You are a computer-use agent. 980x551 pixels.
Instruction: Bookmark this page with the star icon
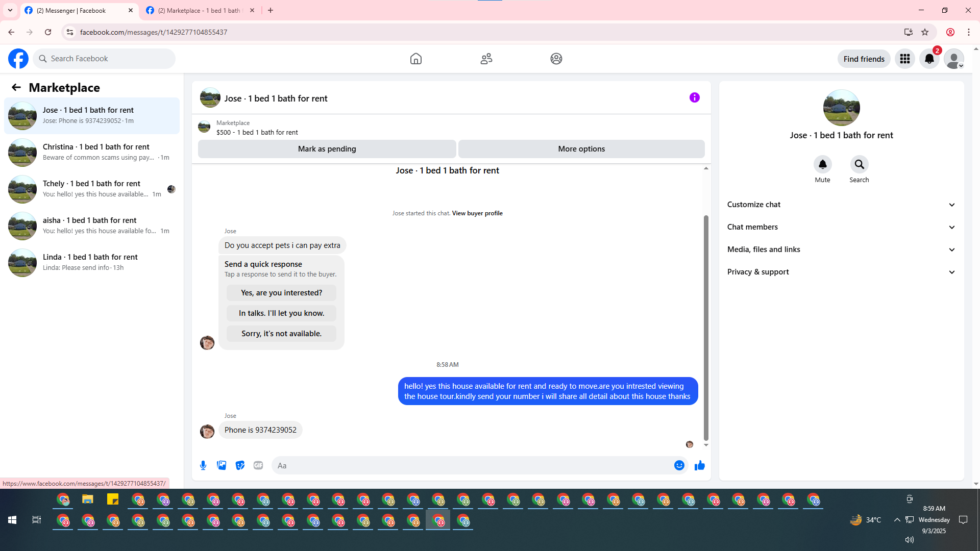tap(925, 32)
